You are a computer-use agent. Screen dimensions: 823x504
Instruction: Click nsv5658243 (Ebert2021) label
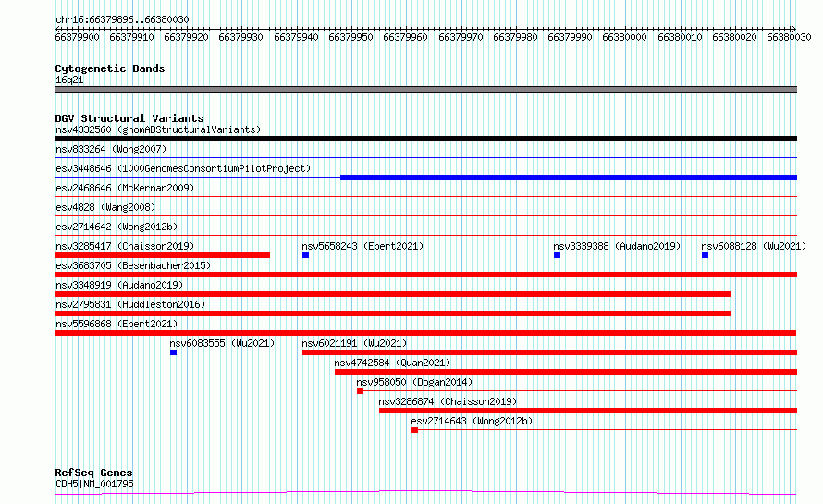(362, 246)
